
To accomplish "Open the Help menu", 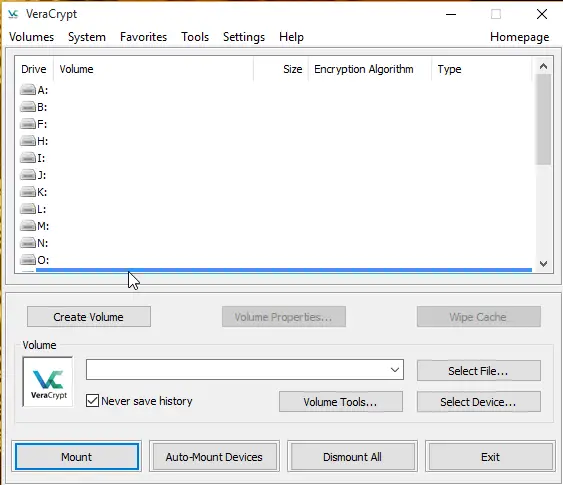I will coord(291,37).
